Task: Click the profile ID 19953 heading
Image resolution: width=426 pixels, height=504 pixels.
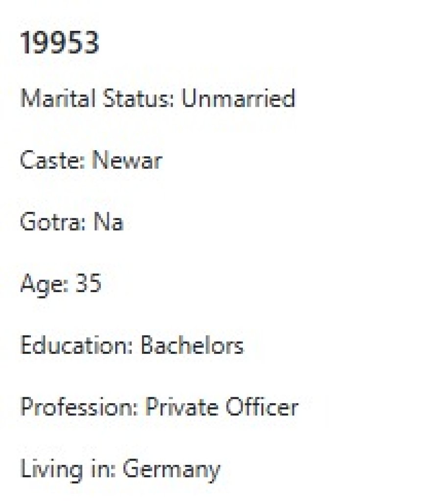Action: [59, 43]
